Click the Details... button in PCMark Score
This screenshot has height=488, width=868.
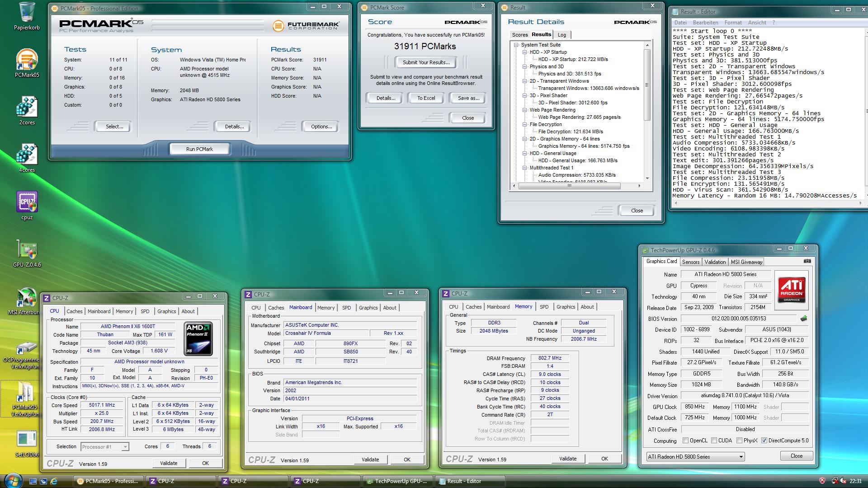[x=385, y=98]
